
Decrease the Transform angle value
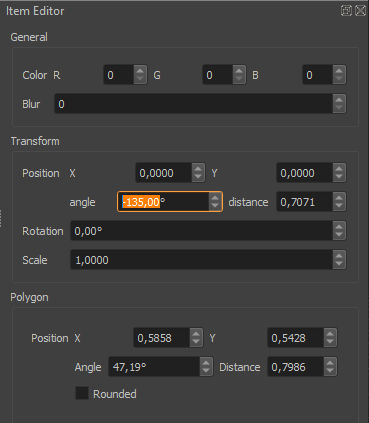[215, 206]
